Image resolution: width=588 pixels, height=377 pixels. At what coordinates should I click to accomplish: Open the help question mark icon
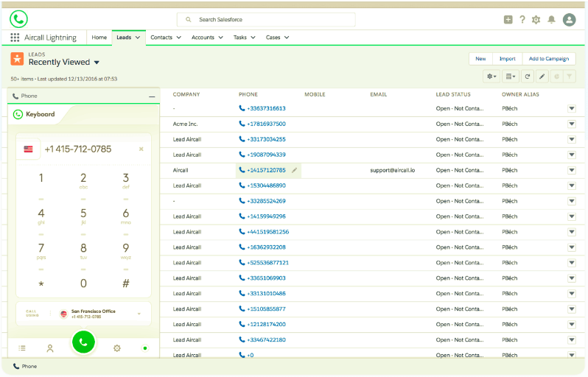click(x=522, y=19)
